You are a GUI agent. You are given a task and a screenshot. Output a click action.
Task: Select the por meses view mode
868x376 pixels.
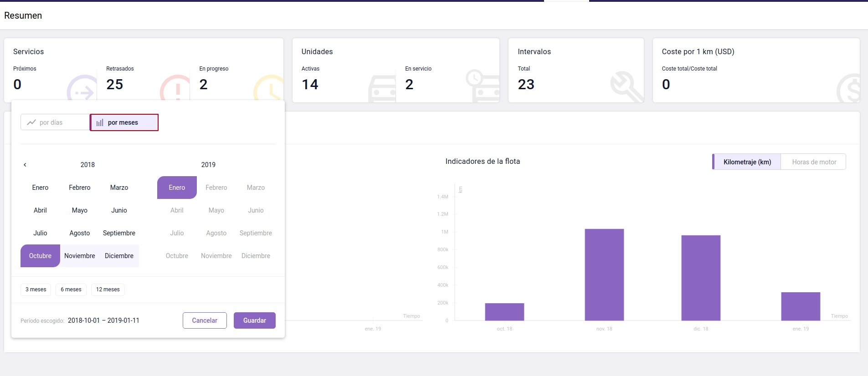pos(124,122)
